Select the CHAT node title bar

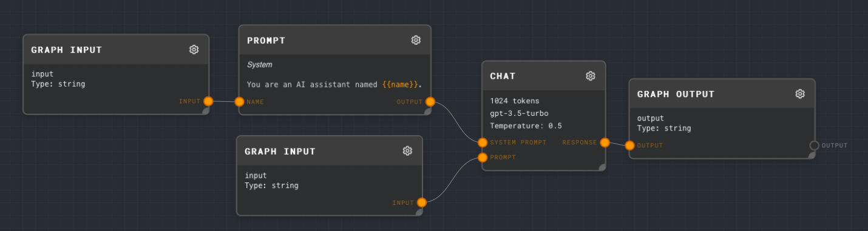(544, 76)
